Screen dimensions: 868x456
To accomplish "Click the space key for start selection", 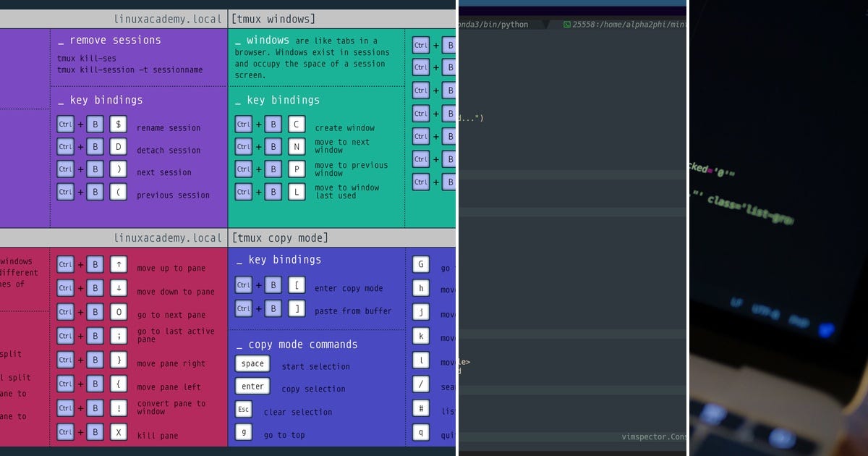I will click(x=252, y=364).
